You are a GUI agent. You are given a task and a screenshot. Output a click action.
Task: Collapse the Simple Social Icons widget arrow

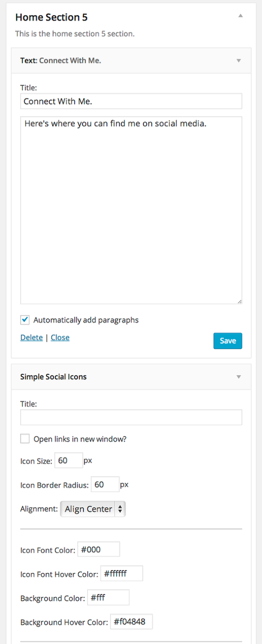click(x=238, y=377)
